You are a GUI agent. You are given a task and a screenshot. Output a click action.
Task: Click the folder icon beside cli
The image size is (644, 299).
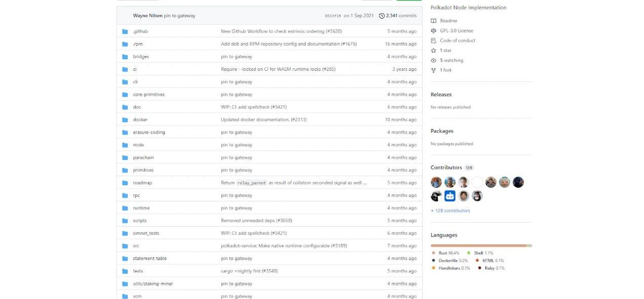tap(125, 82)
